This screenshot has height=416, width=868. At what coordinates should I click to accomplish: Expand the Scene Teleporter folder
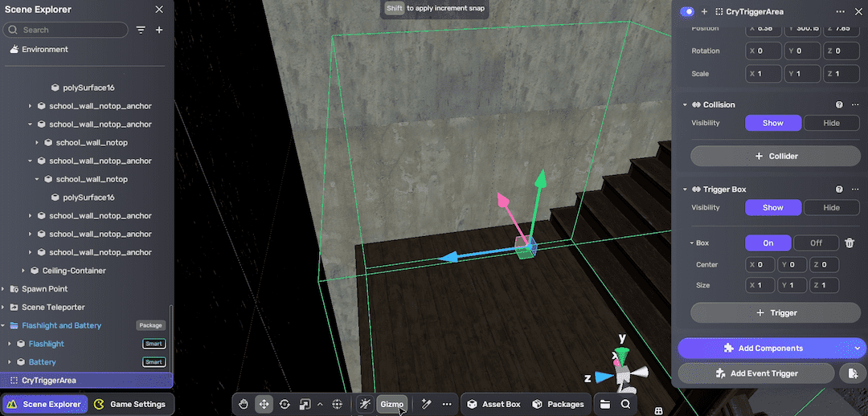tap(2, 307)
